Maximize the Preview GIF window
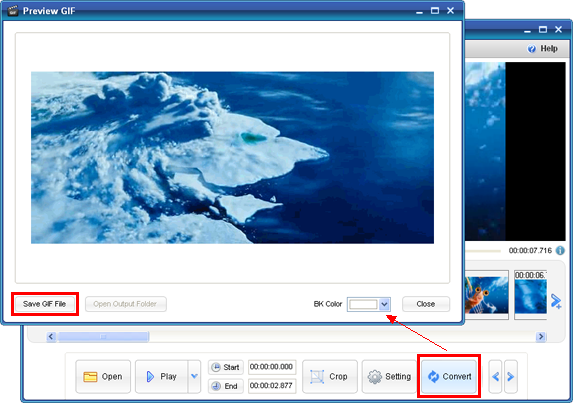The height and width of the screenshot is (403, 573). point(435,11)
